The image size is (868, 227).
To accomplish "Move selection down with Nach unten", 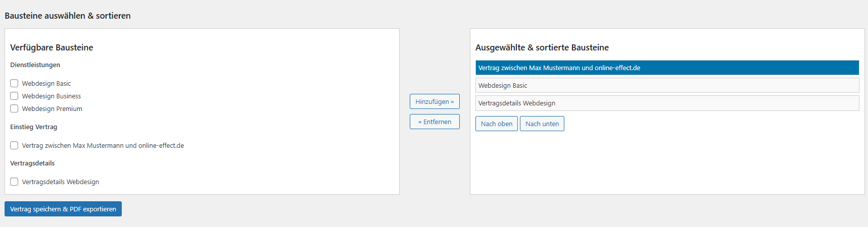I will [542, 124].
